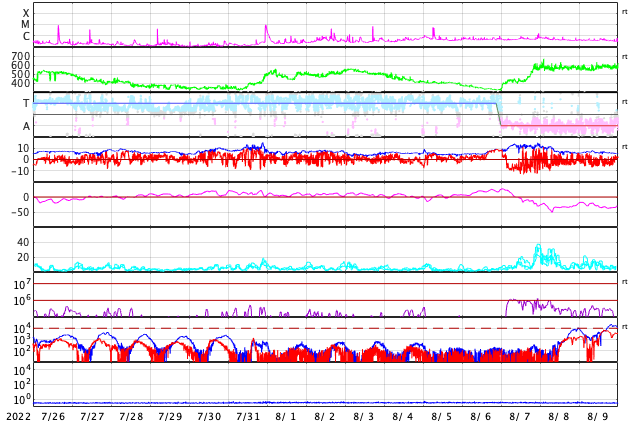Click the C flare-class axis label

[26, 36]
